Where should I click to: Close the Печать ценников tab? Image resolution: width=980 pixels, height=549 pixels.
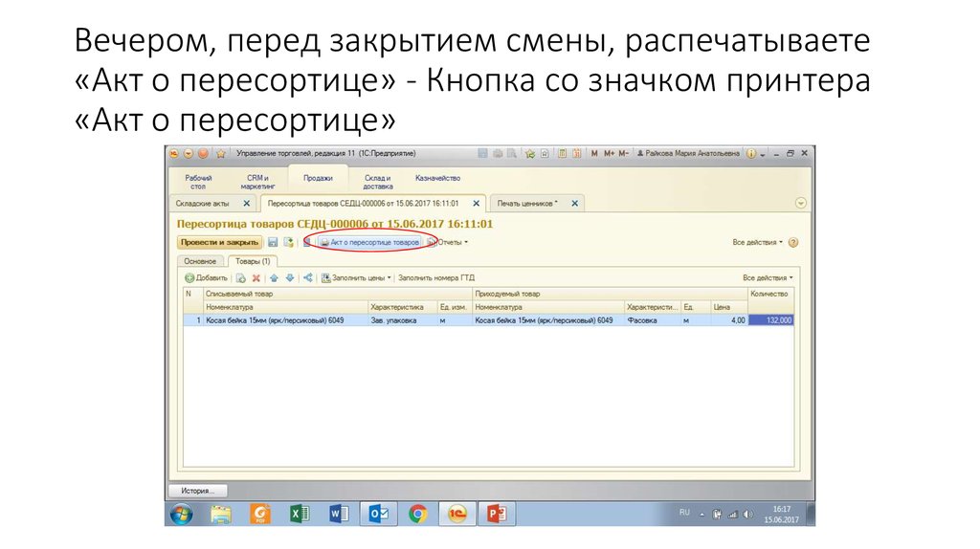pyautogui.click(x=574, y=203)
